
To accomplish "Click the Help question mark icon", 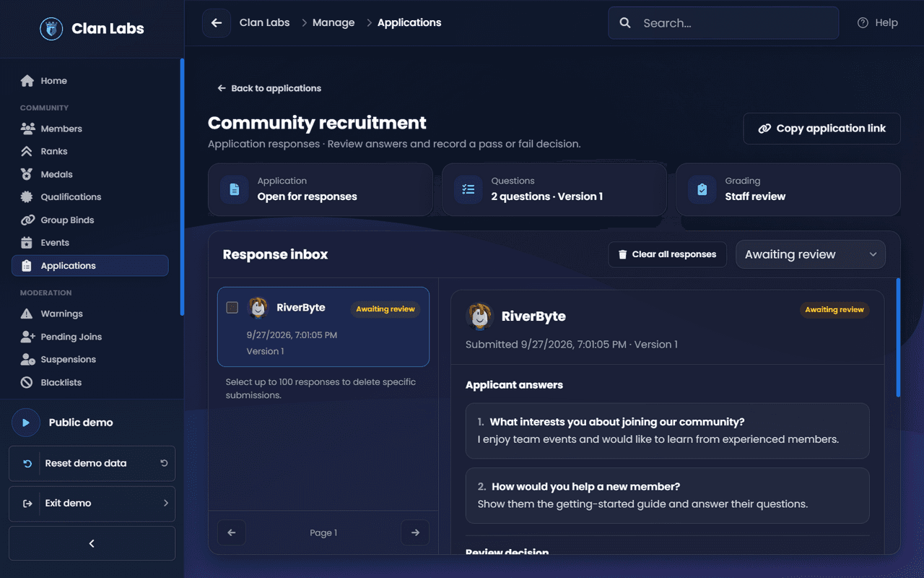I will (x=863, y=23).
